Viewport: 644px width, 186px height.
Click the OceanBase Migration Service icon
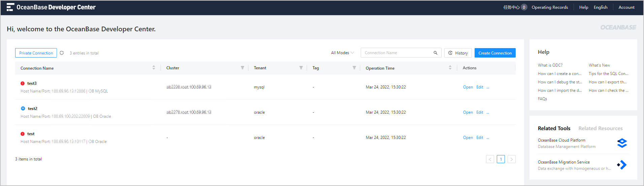tap(622, 165)
